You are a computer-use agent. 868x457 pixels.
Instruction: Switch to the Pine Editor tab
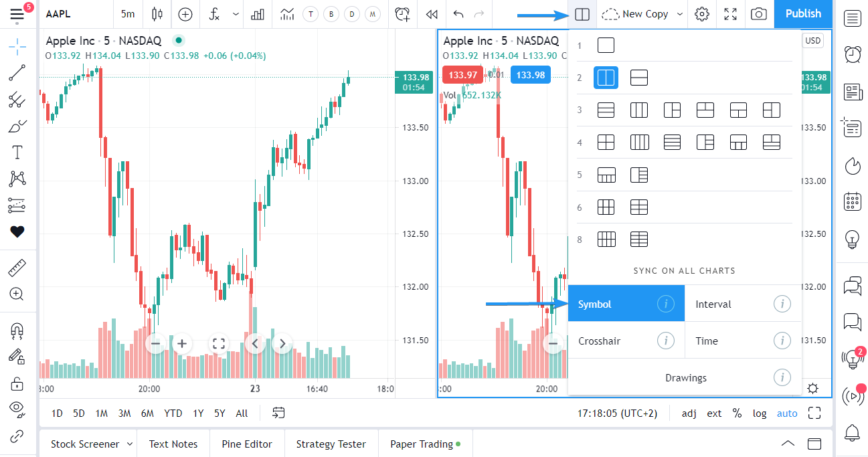pos(247,444)
